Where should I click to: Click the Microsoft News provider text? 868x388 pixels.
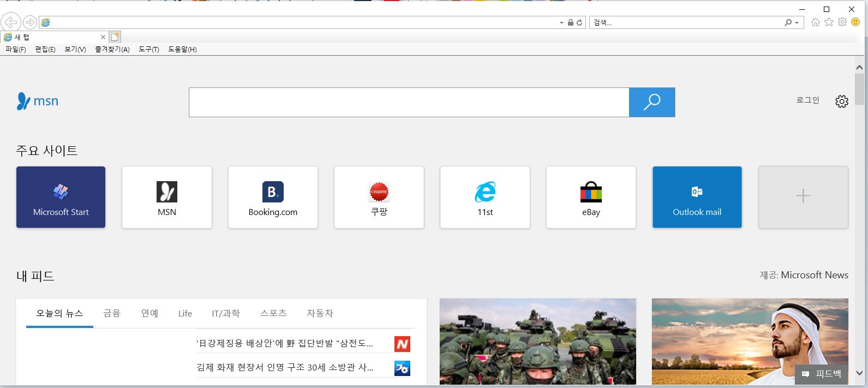click(x=815, y=275)
